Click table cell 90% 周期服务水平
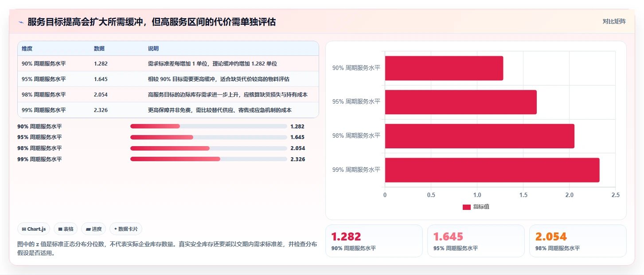The height and width of the screenshot is (275, 644). [x=44, y=64]
